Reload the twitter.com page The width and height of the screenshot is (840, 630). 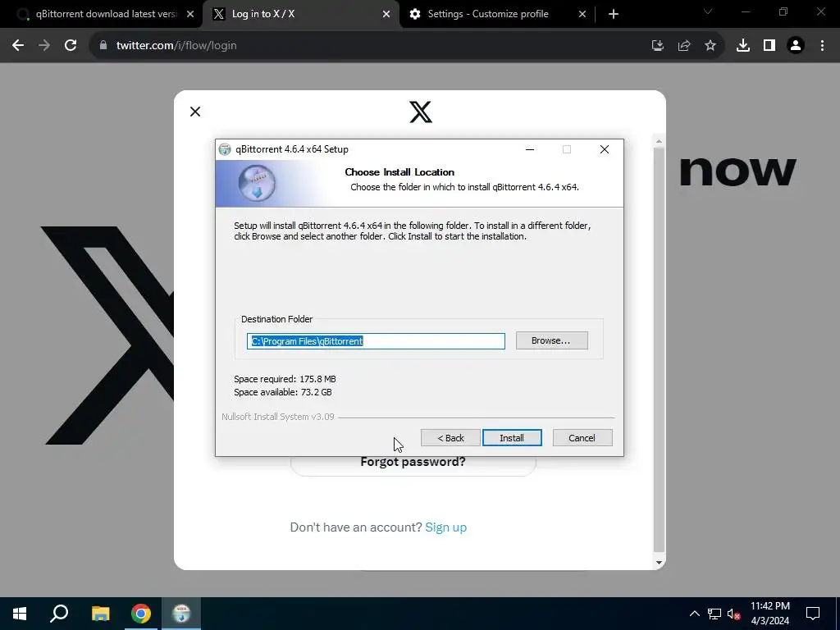[x=71, y=46]
